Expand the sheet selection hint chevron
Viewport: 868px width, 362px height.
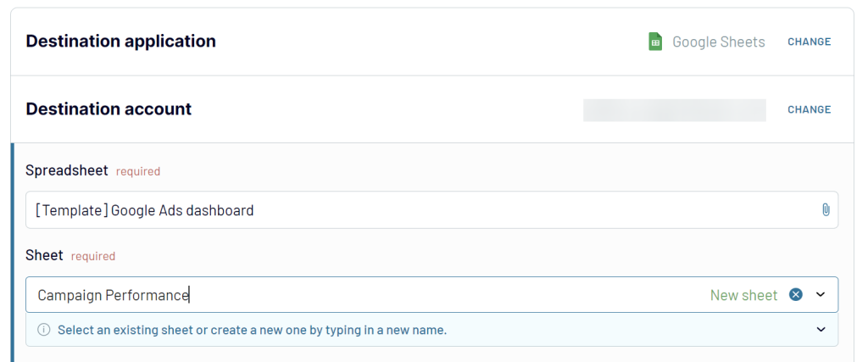click(x=821, y=330)
